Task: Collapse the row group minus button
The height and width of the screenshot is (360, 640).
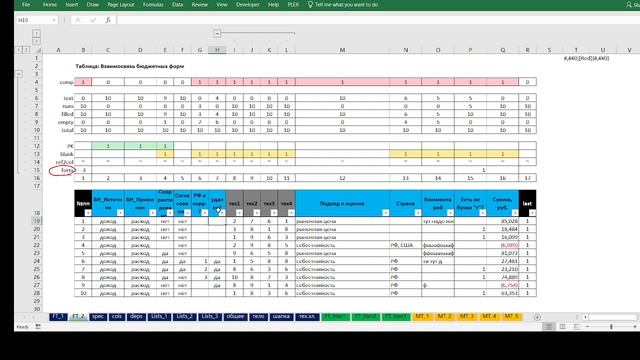Action: point(19,74)
